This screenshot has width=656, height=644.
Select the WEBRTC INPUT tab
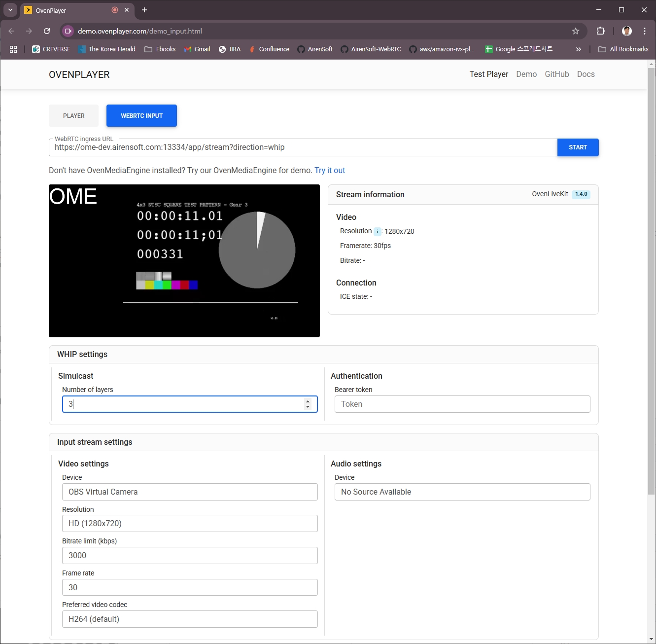[x=141, y=116]
